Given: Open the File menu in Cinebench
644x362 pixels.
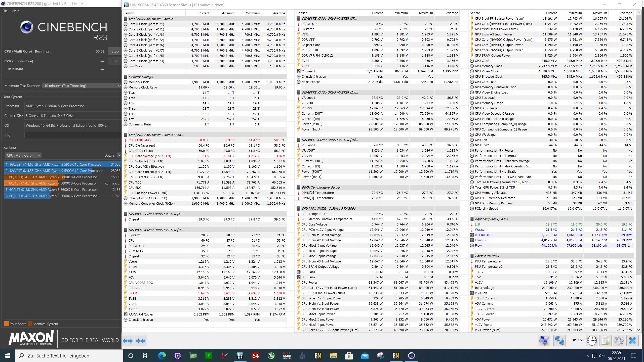Looking at the screenshot, I should point(5,11).
